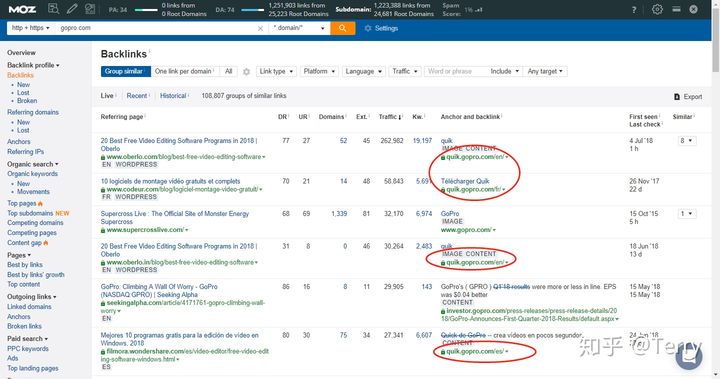The height and width of the screenshot is (379, 720).
Task: Open the Any target dropdown
Action: click(x=545, y=71)
